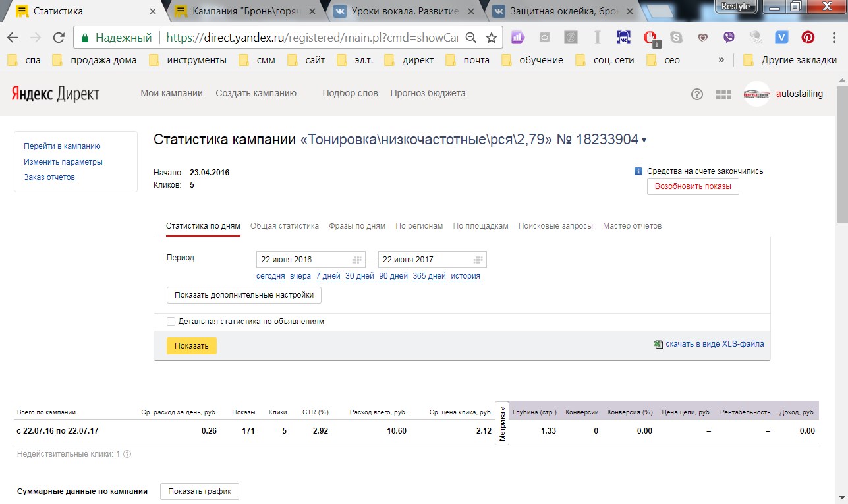This screenshot has height=504, width=848.
Task: Click the 'Возобновить показы' button
Action: coord(693,186)
